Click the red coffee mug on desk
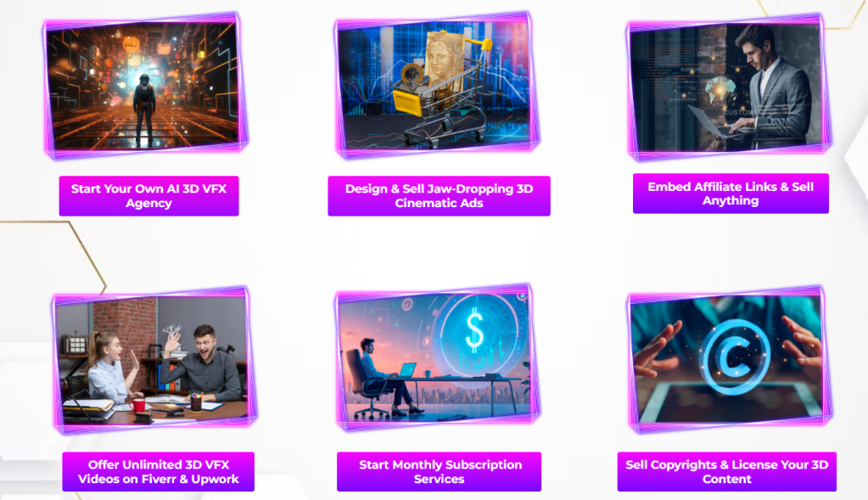 coord(137,406)
